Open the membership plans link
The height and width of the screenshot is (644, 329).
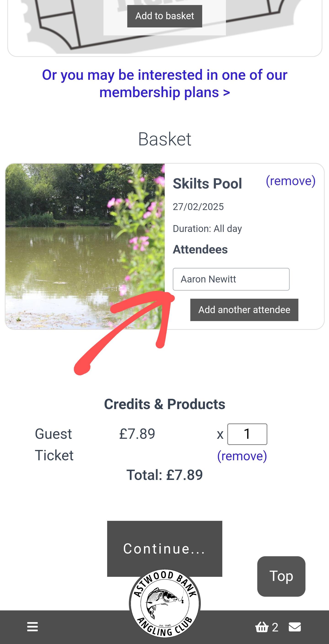coord(164,83)
